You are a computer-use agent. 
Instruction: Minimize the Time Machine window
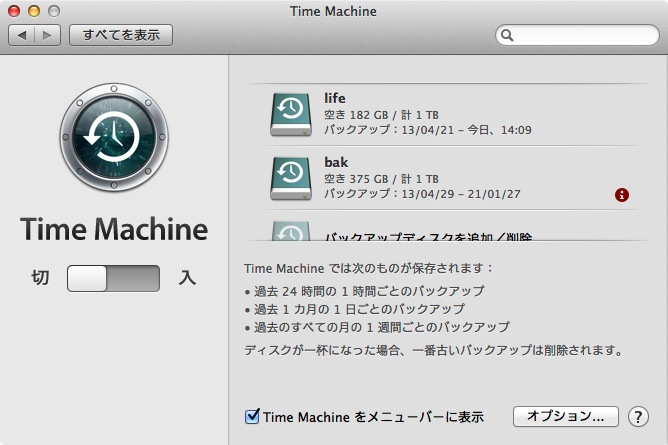[x=33, y=10]
